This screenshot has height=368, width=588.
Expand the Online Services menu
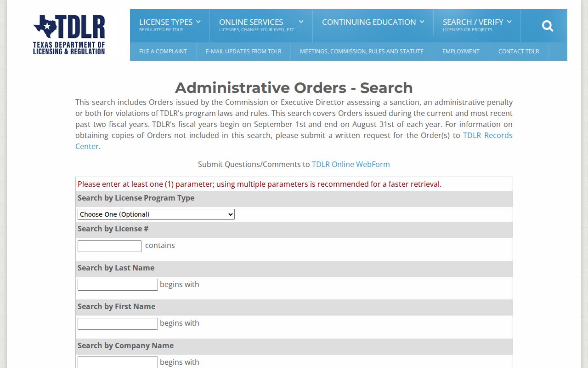click(261, 26)
